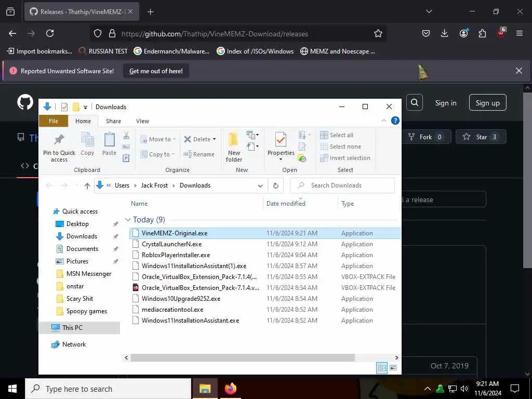This screenshot has height=399, width=532.
Task: Open a new Firefox tab
Action: pos(150,11)
